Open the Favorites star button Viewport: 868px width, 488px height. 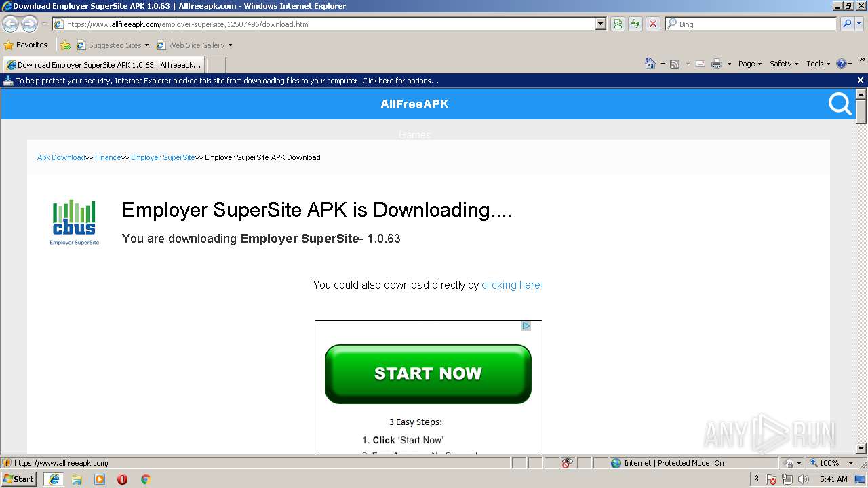click(26, 45)
